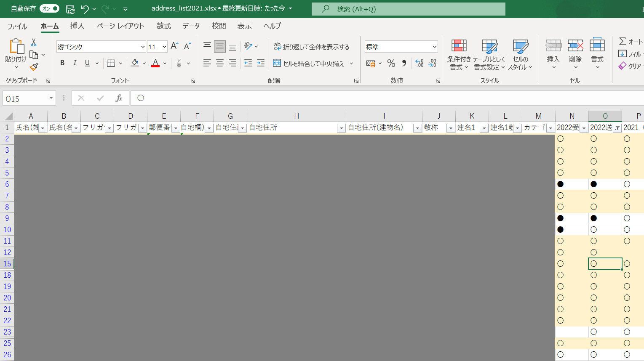The height and width of the screenshot is (361, 644).
Task: Click the Italic formatting icon
Action: click(x=75, y=63)
